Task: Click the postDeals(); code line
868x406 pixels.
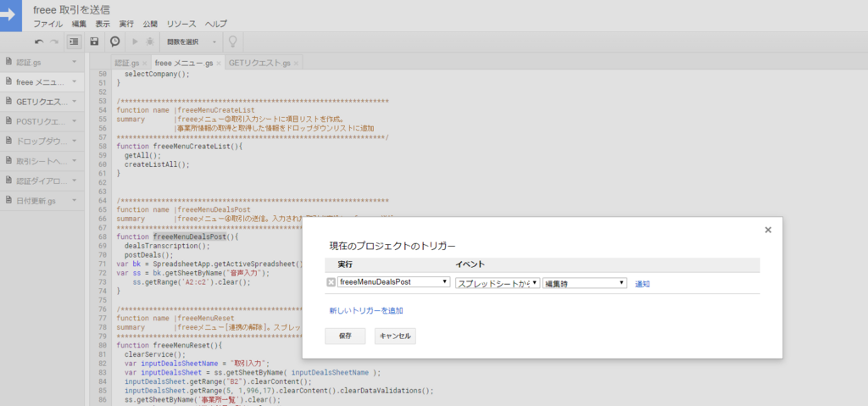Action: coord(149,255)
